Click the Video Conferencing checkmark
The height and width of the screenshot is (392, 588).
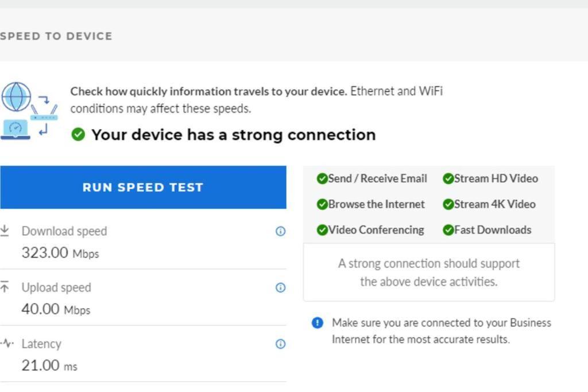(x=322, y=230)
